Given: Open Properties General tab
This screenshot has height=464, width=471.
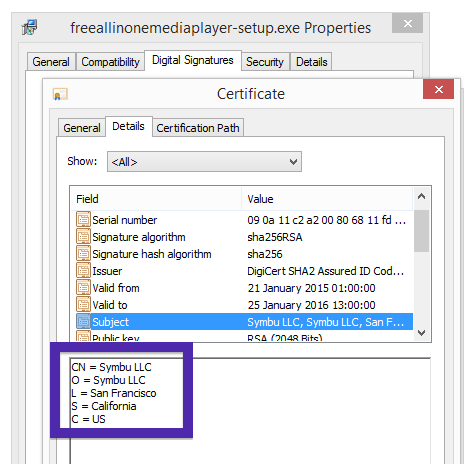Looking at the screenshot, I should (51, 62).
